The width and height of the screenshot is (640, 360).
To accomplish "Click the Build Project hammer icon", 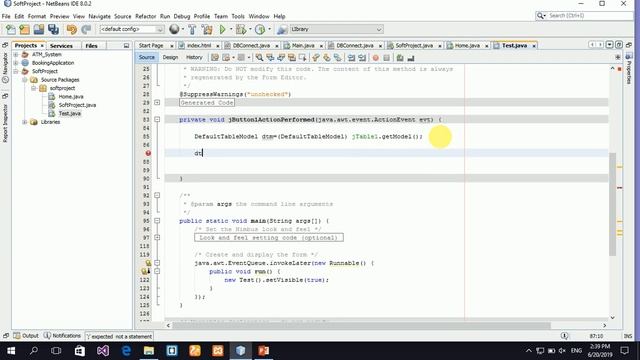I will pos(192,29).
